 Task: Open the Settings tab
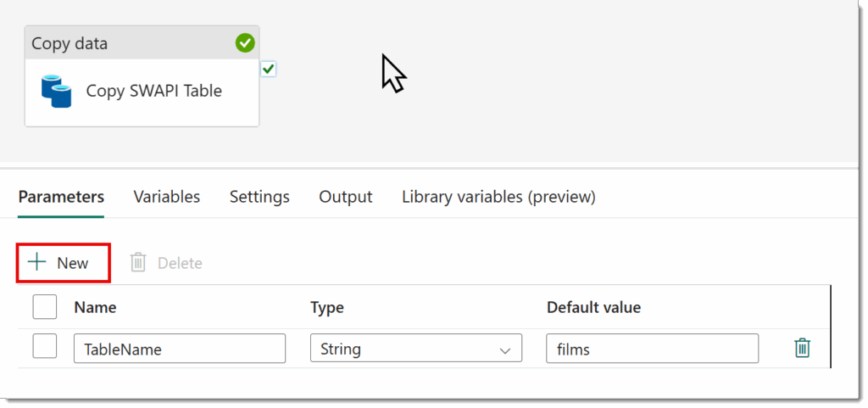point(259,197)
